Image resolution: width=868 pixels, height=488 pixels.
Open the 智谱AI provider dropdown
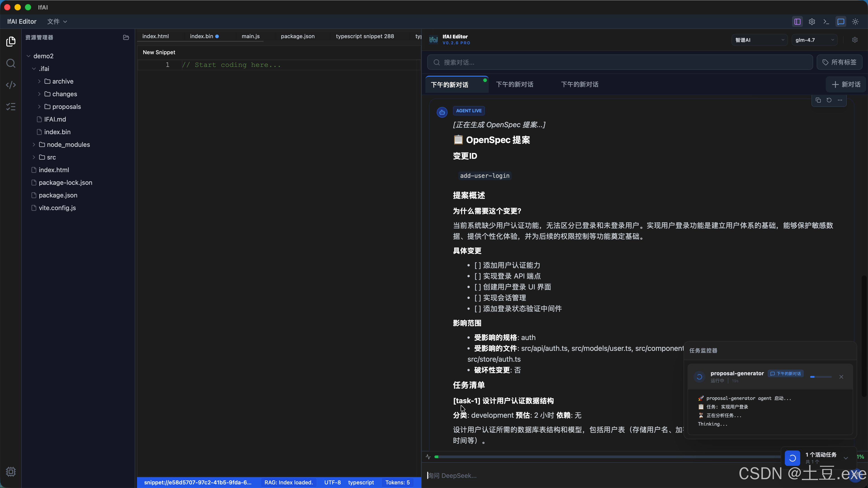click(x=759, y=40)
